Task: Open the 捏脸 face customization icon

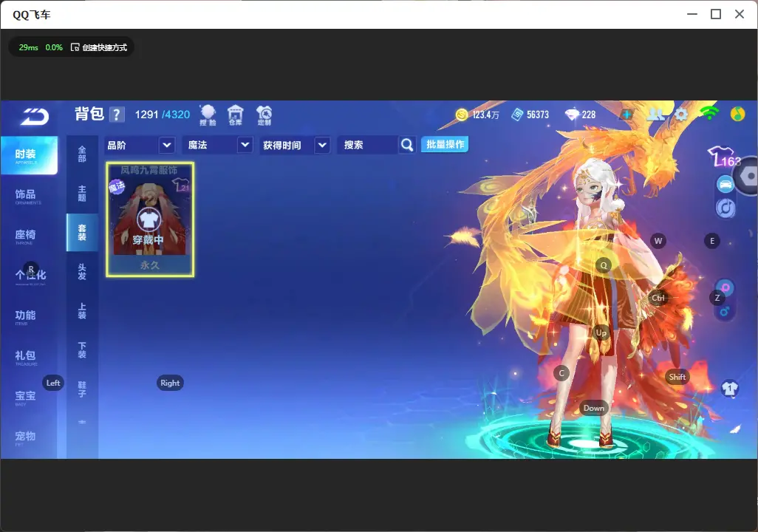Action: [x=208, y=115]
